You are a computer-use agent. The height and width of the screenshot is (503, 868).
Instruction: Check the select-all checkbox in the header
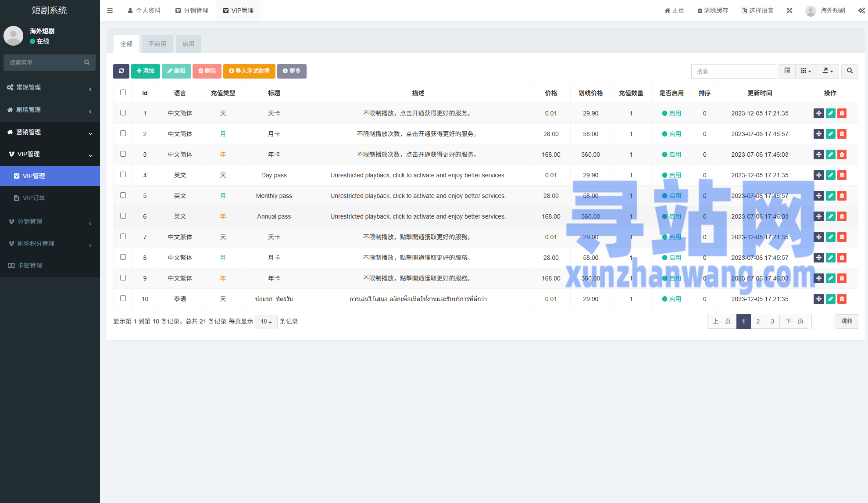123,93
